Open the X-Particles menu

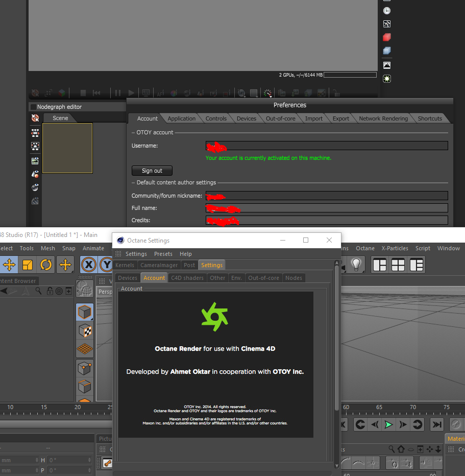395,248
